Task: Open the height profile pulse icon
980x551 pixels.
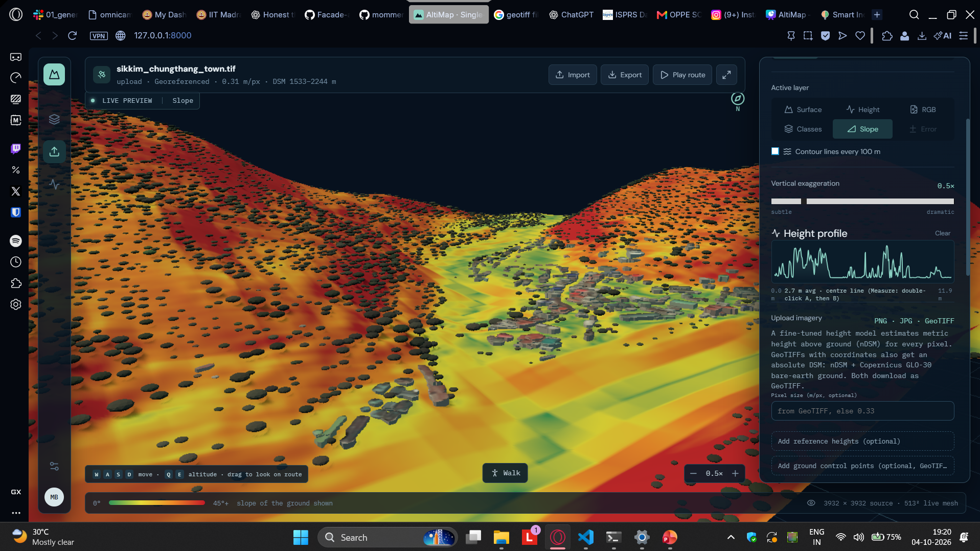Action: 54,184
